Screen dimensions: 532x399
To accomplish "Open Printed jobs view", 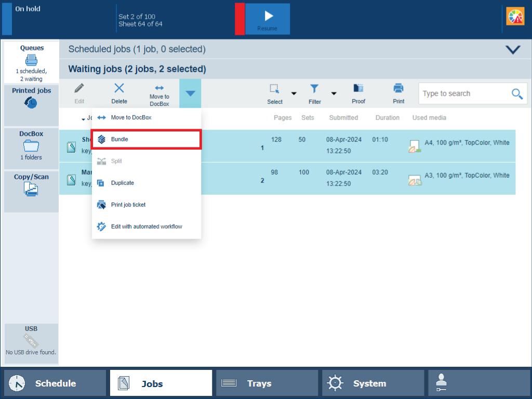I will [31, 104].
